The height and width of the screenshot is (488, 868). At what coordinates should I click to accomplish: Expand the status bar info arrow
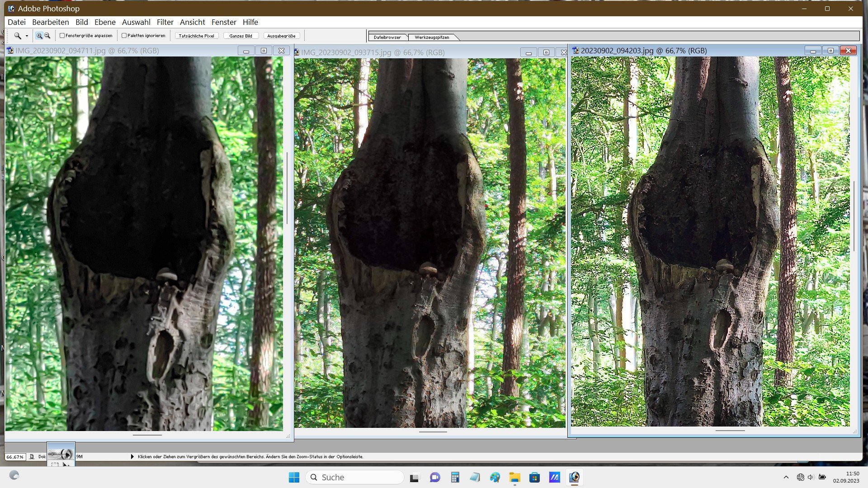(132, 457)
